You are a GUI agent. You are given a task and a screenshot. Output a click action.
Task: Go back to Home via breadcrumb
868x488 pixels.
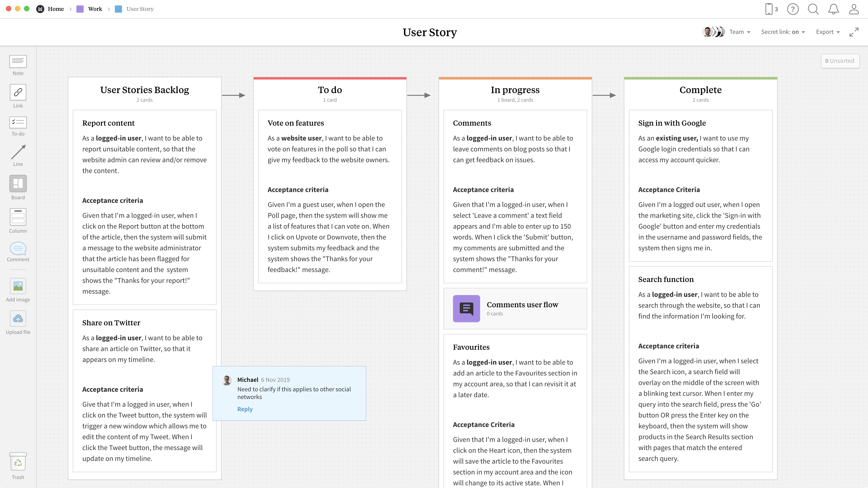[56, 9]
